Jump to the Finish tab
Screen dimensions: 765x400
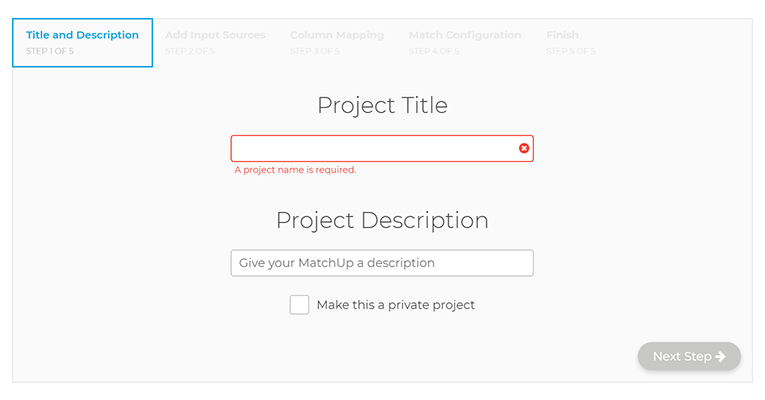(x=562, y=35)
